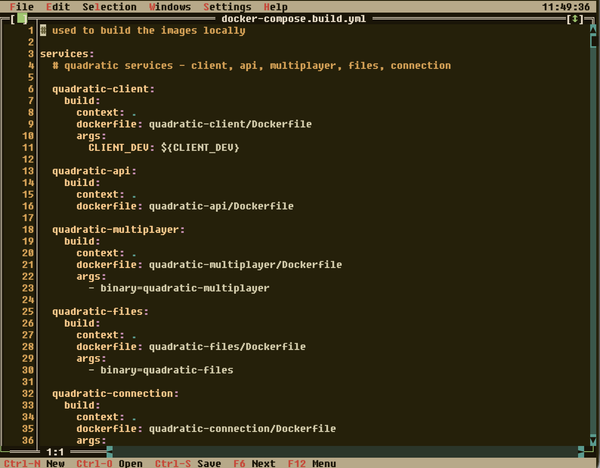
Task: Click 'dockerfile: quadratic-connection/Dockerfile' line
Action: point(206,429)
